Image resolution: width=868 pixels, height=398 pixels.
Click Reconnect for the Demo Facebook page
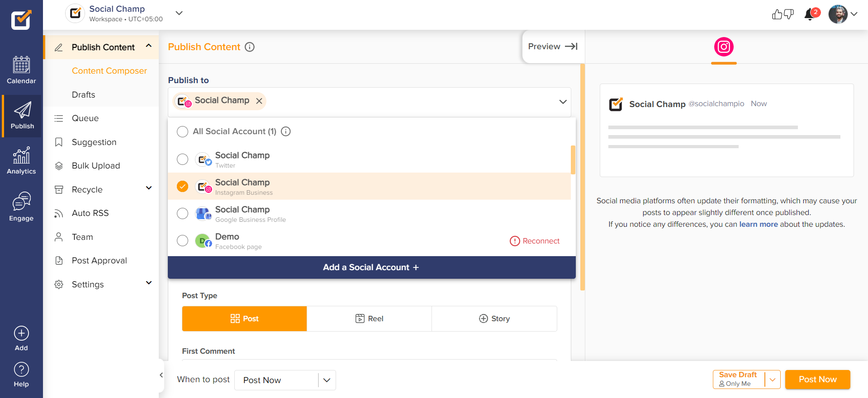click(x=535, y=241)
